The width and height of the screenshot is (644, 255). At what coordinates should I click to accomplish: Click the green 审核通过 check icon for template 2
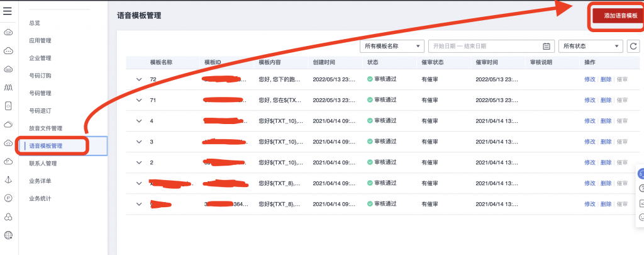370,162
